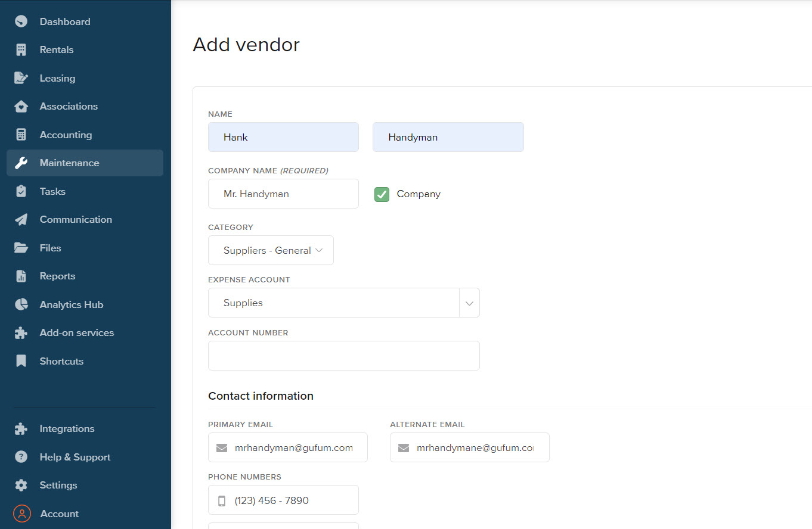Open the Leasing section

57,78
